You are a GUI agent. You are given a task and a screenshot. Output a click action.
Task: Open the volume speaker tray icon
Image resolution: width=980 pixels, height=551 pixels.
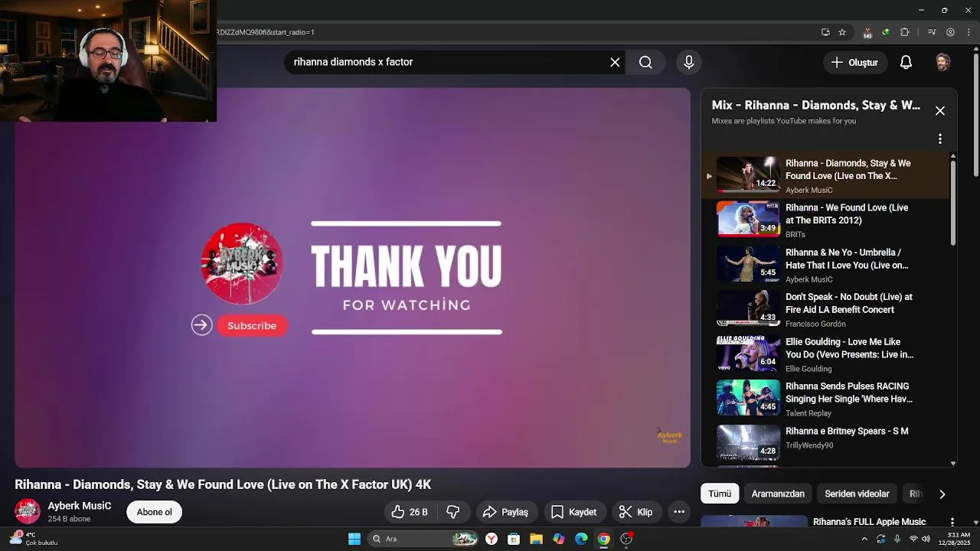[x=926, y=539]
